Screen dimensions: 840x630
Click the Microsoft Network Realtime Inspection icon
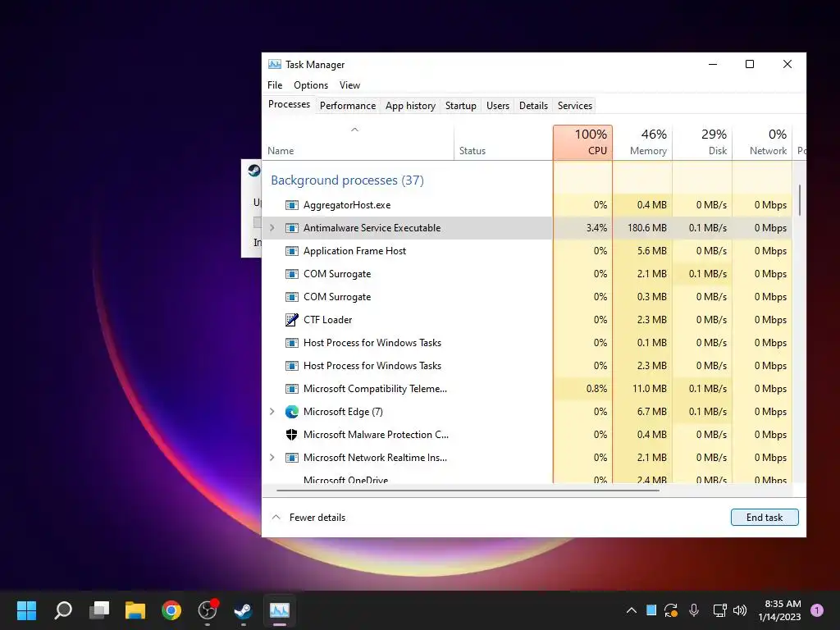coord(291,458)
